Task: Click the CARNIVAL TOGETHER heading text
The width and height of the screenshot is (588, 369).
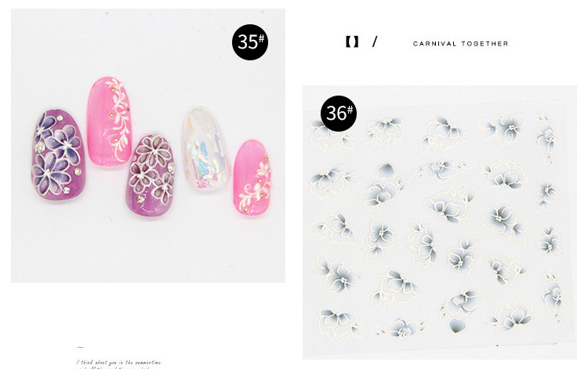Action: pos(460,44)
